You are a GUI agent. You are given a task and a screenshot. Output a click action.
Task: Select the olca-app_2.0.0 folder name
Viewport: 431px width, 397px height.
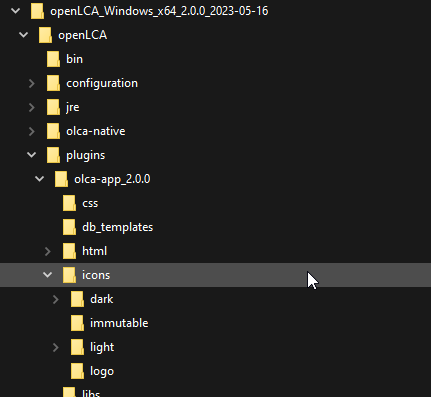[112, 179]
